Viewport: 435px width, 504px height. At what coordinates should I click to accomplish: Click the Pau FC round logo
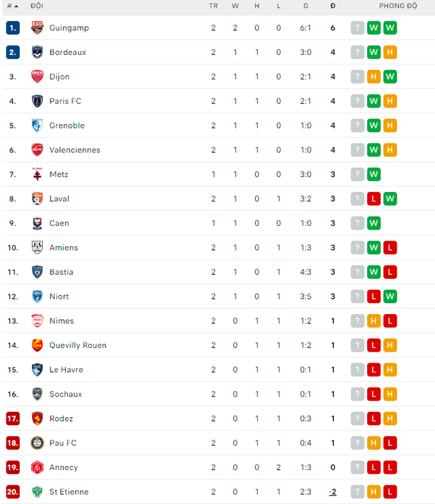click(37, 443)
